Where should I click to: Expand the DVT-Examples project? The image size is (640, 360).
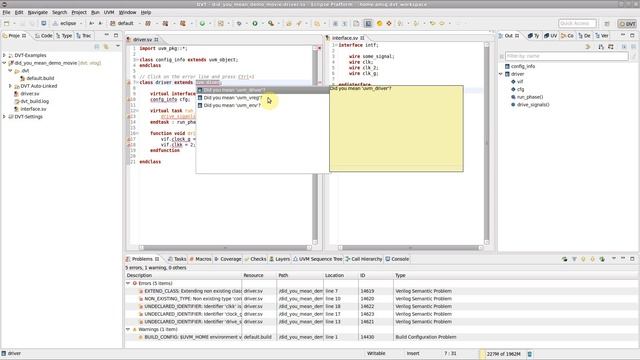click(4, 55)
